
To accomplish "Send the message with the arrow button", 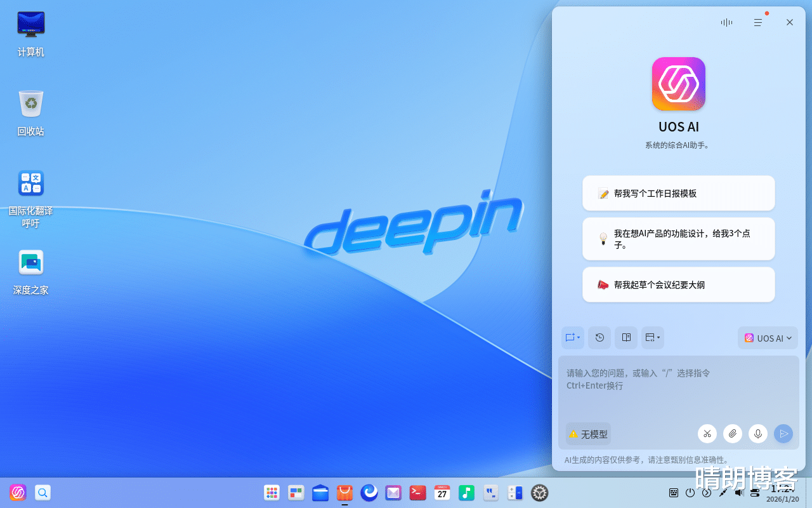I will click(783, 434).
